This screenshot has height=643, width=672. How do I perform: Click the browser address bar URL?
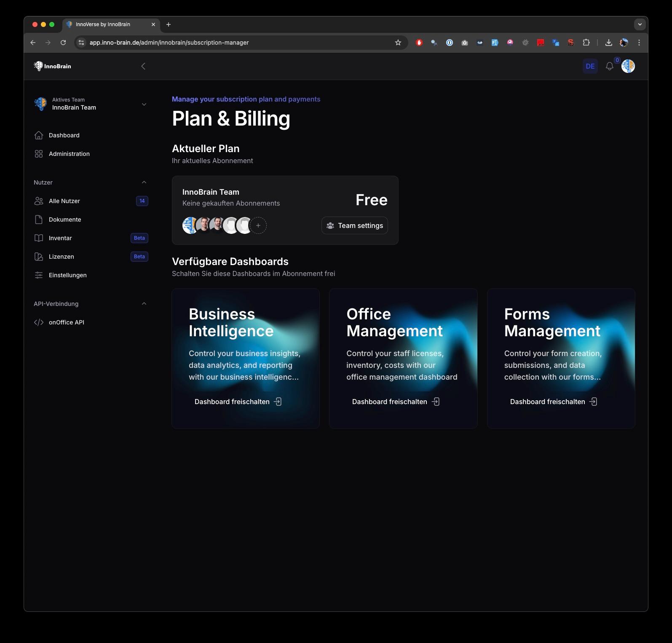tap(169, 43)
